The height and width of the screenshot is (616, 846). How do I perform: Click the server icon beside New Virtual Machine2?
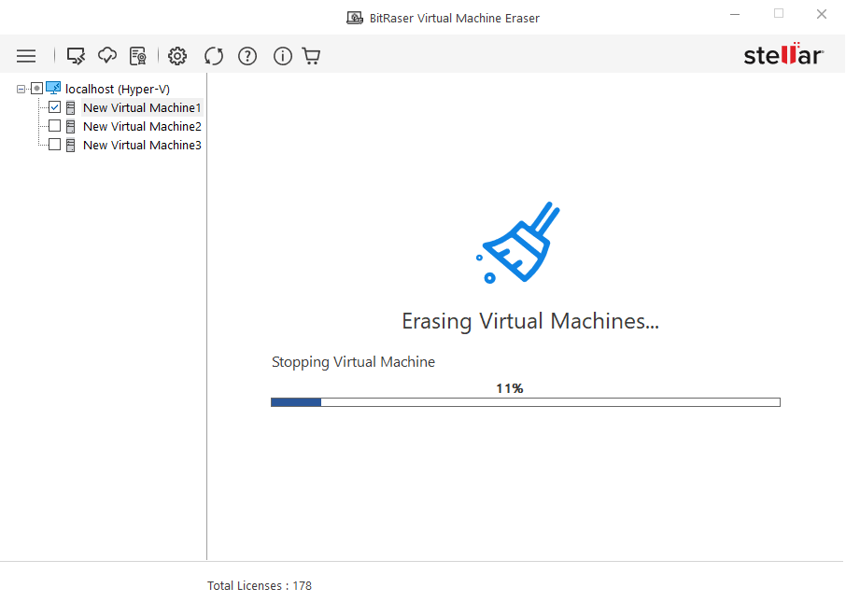click(71, 127)
